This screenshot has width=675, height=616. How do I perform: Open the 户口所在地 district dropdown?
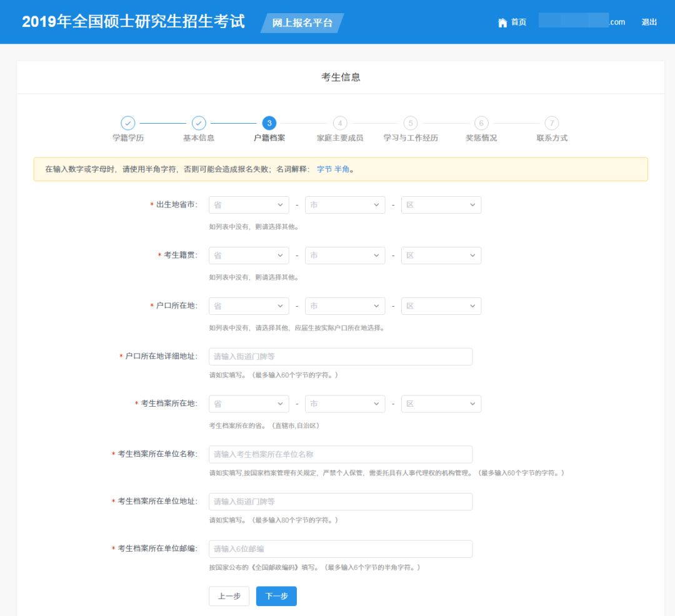point(441,306)
